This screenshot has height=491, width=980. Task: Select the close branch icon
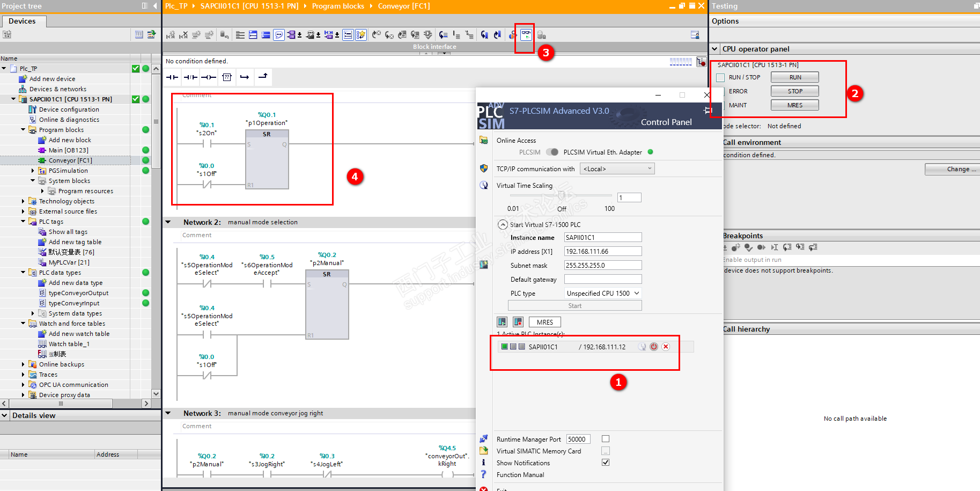click(x=263, y=77)
